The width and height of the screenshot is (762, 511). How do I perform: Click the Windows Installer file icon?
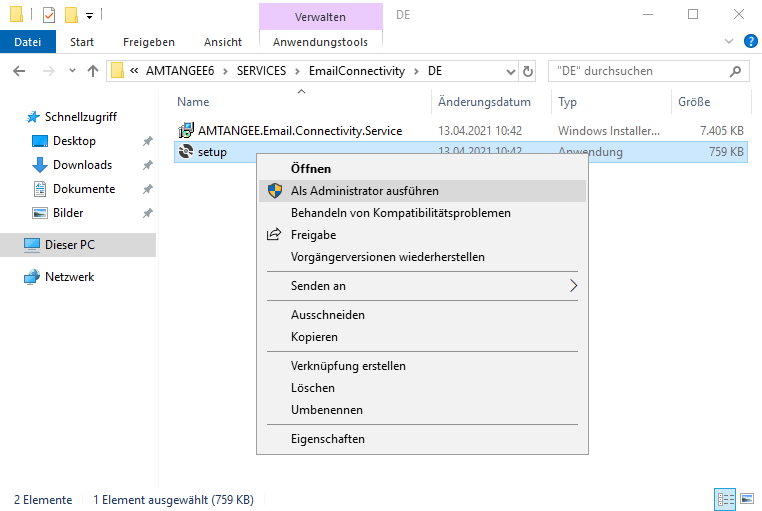tap(186, 130)
